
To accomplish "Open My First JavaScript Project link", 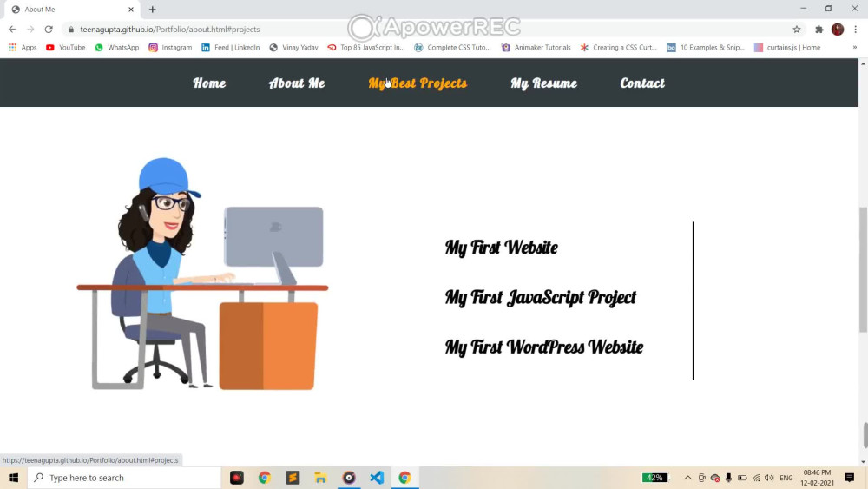I will click(x=540, y=297).
